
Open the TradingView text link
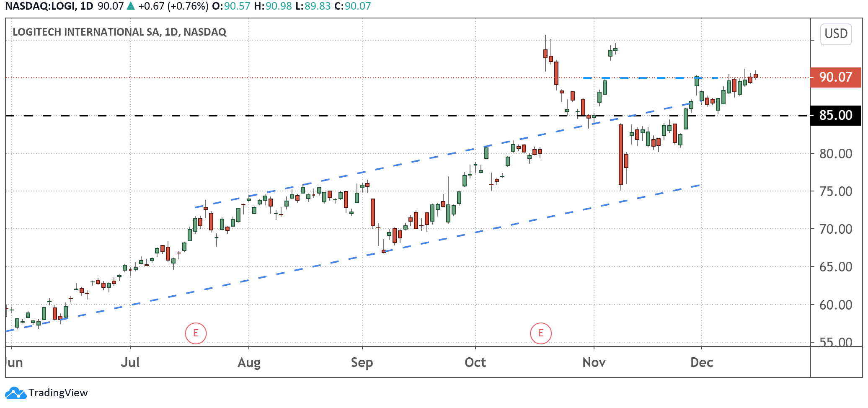[58, 393]
